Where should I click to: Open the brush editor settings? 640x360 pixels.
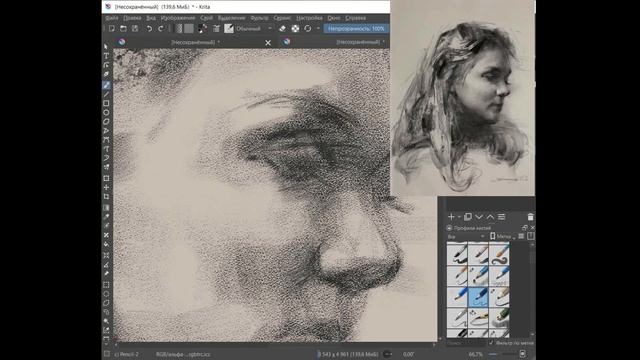(216, 29)
